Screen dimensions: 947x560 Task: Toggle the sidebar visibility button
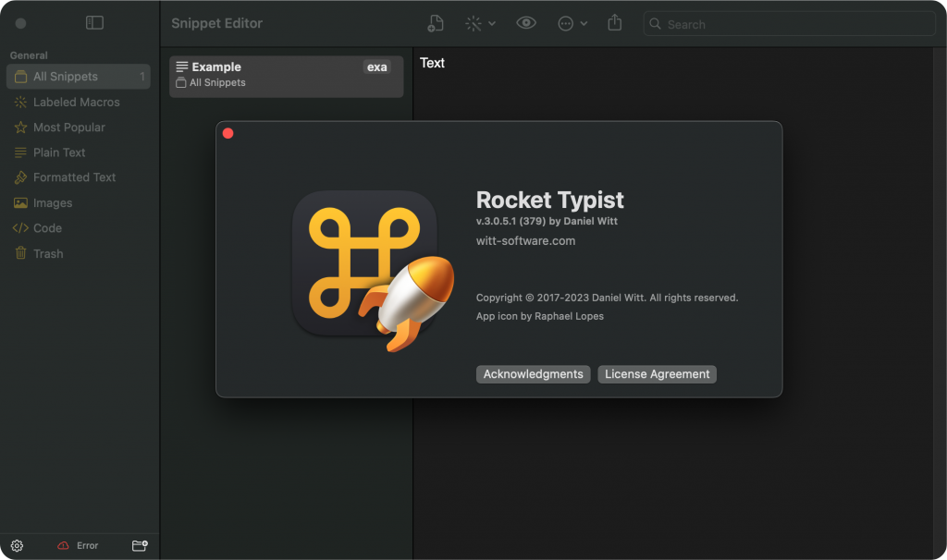[x=94, y=22]
